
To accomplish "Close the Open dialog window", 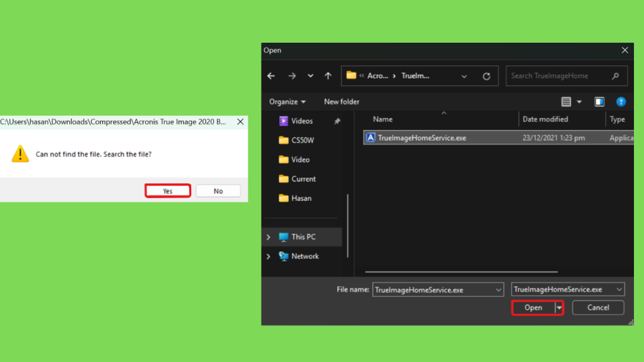I will pyautogui.click(x=625, y=50).
